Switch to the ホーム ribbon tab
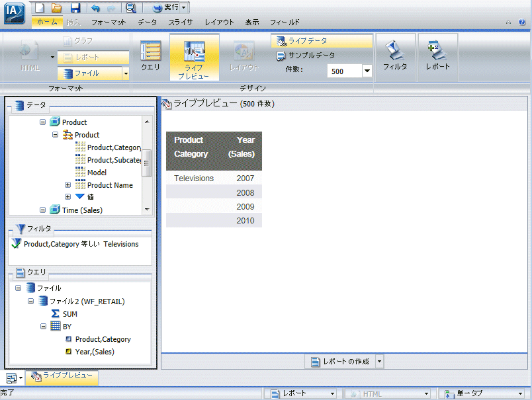The width and height of the screenshot is (532, 400). 47,22
